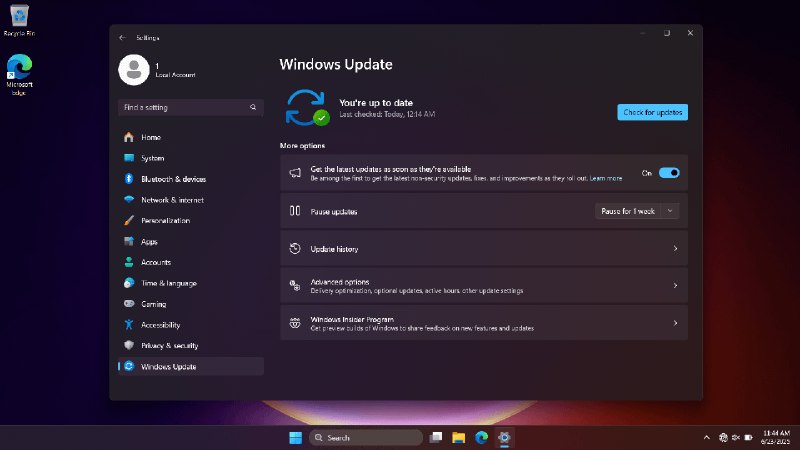Click the Accounts person icon

pyautogui.click(x=129, y=262)
